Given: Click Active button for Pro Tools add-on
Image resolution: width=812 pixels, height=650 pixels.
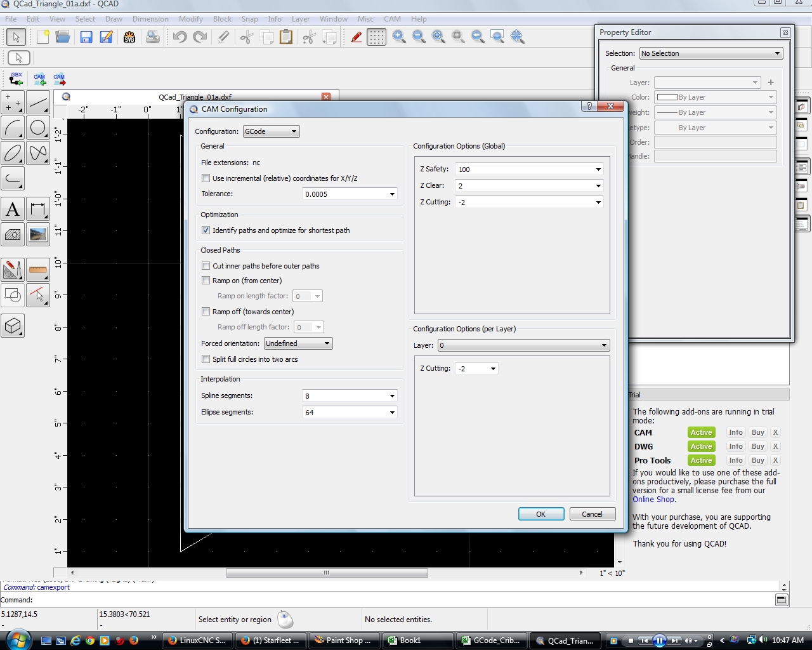Looking at the screenshot, I should [701, 460].
